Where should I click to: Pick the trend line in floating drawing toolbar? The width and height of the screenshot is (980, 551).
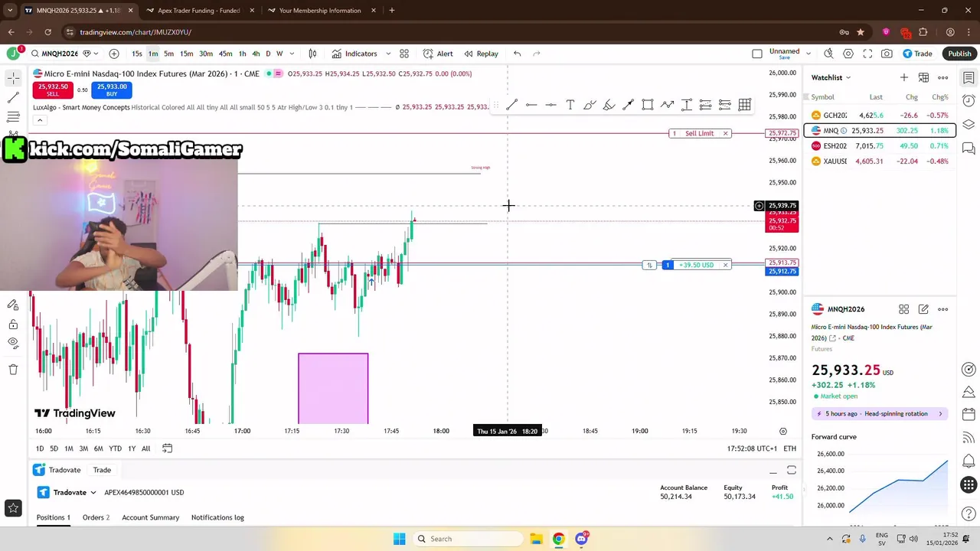[x=511, y=105]
